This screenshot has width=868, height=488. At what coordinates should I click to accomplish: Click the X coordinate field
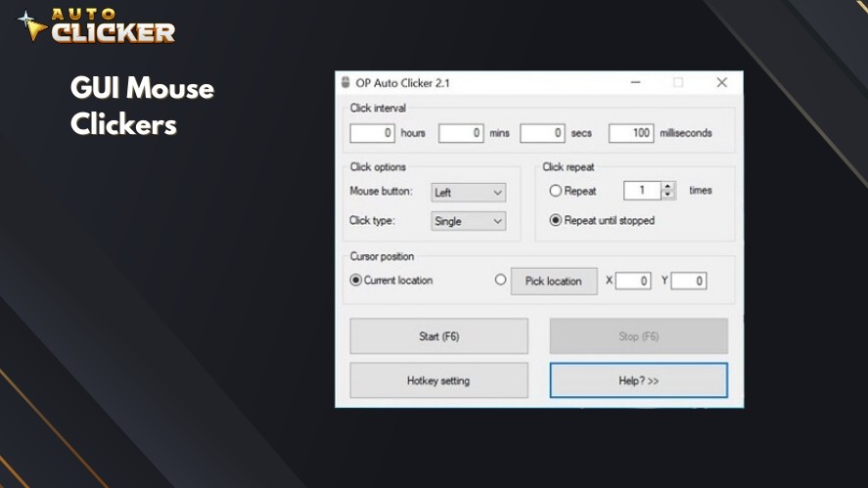[x=633, y=281]
